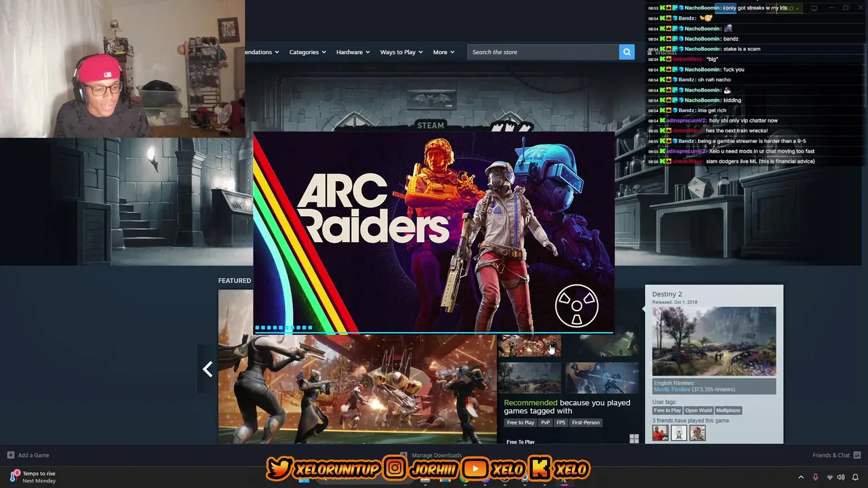The image size is (868, 488).
Task: Open the weather widget 'Temps to rise'
Action: point(33,477)
